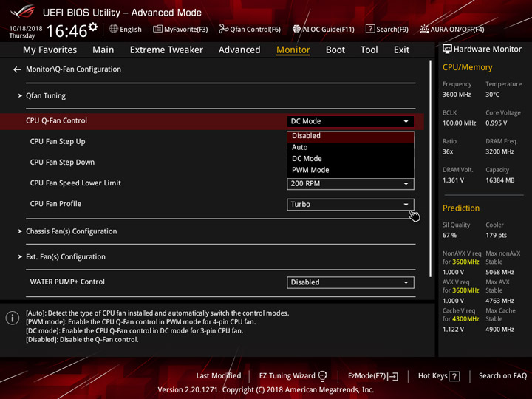Screen dimensions: 532x399
Task: Open the Advanced tab
Action: 239,50
